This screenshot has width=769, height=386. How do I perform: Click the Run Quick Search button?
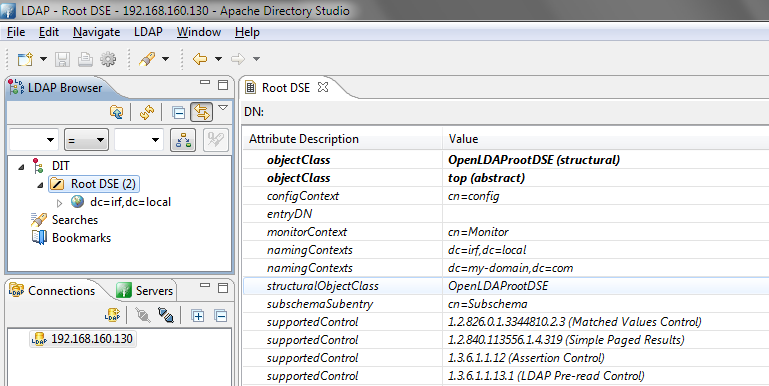coord(216,140)
